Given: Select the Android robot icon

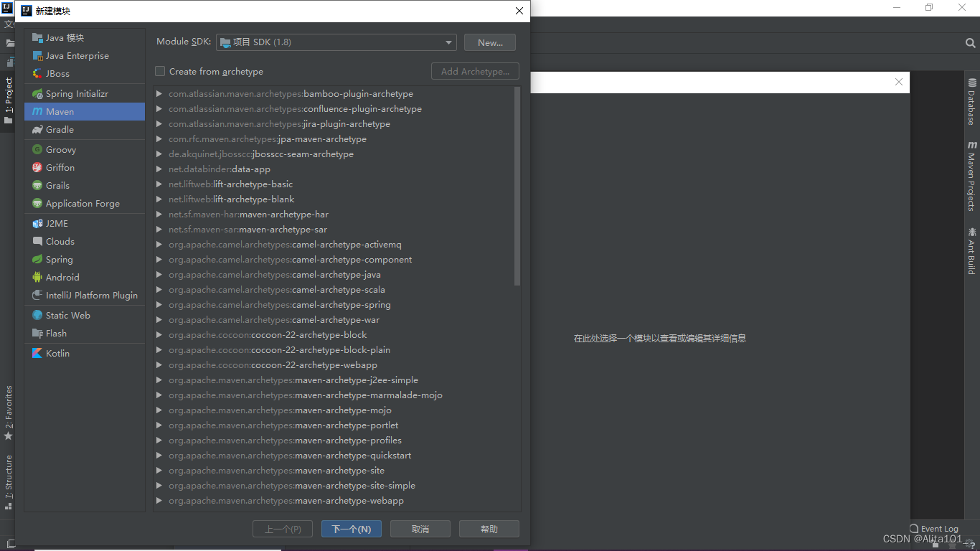Looking at the screenshot, I should click(x=37, y=278).
